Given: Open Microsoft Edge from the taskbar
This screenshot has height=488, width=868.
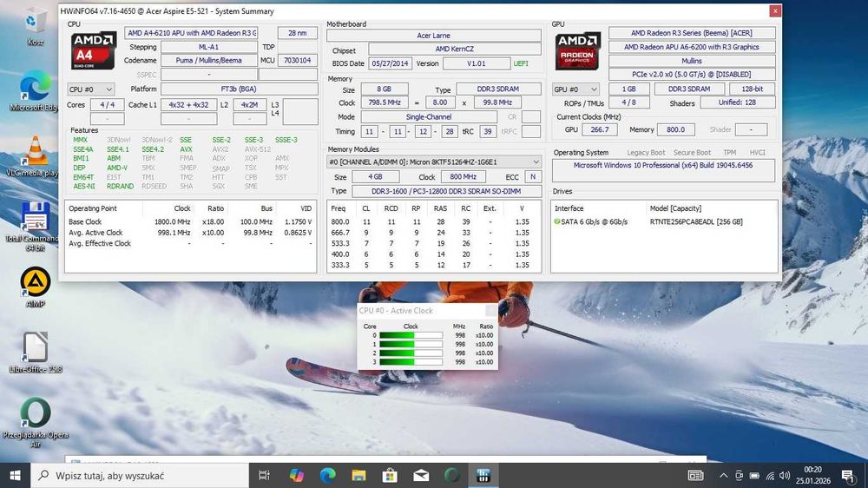Looking at the screenshot, I should click(328, 475).
